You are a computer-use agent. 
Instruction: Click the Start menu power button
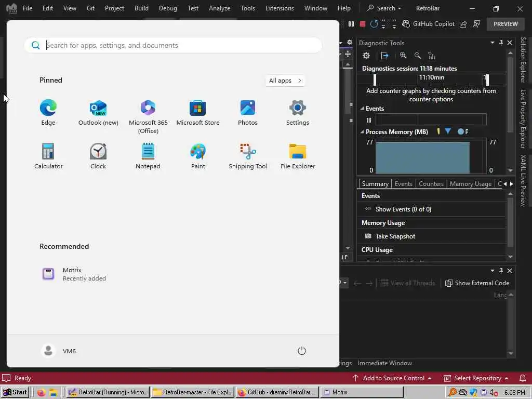click(x=302, y=351)
